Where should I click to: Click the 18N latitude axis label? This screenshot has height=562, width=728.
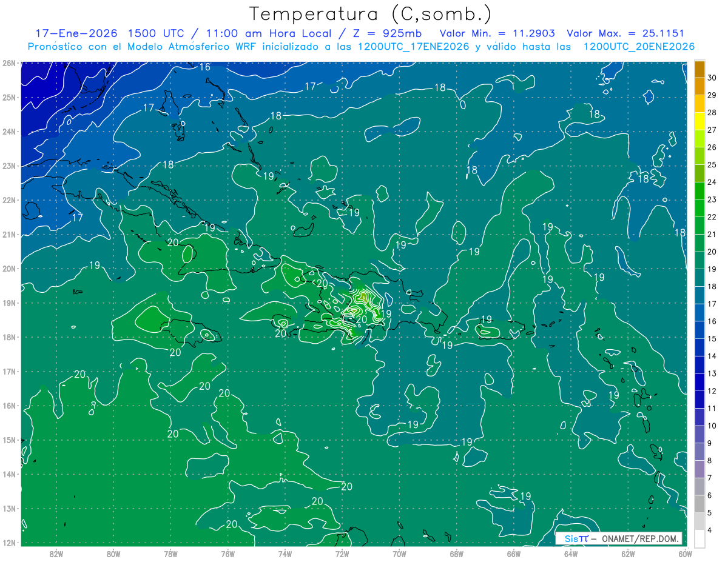point(8,337)
